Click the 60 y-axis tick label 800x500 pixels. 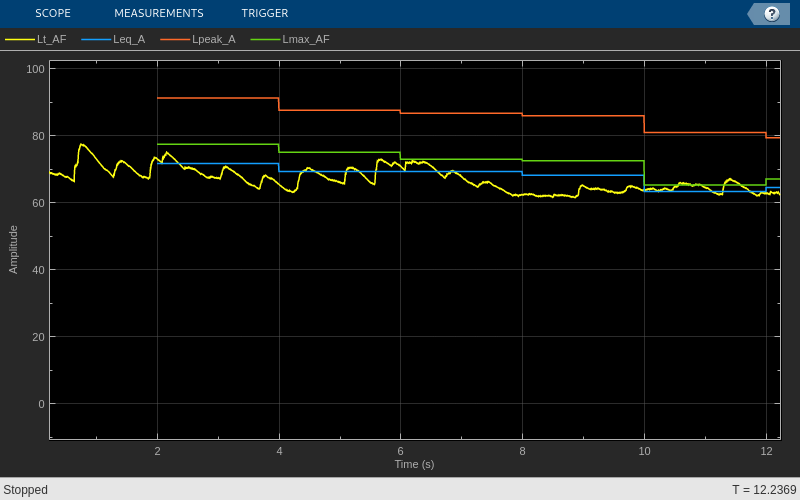click(38, 203)
